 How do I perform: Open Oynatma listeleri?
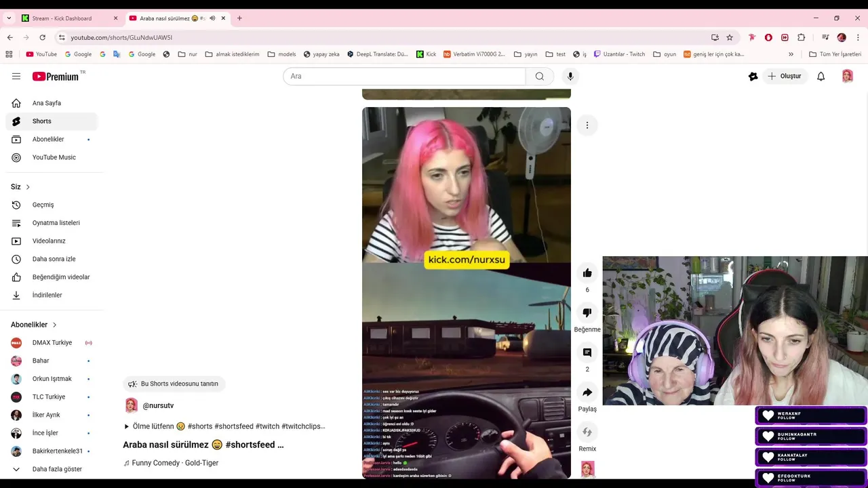52,223
